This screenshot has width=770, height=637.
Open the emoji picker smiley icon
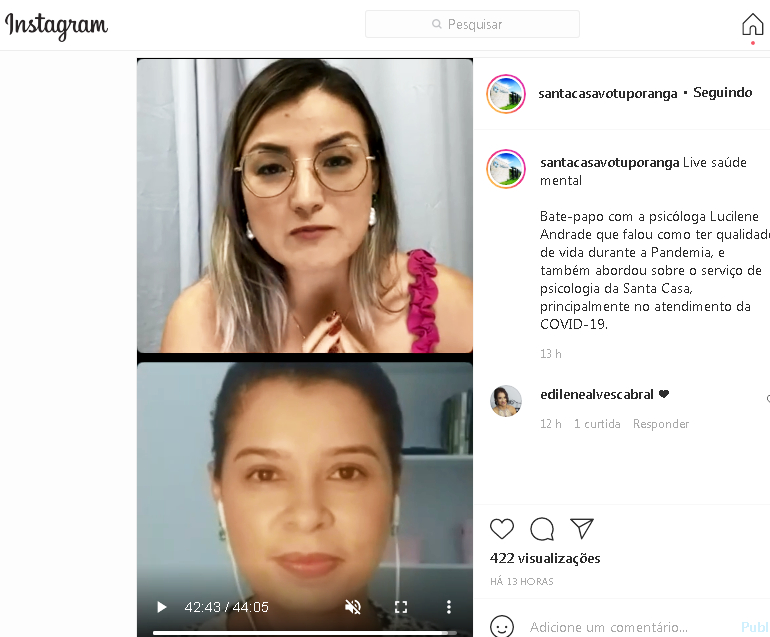(x=502, y=627)
